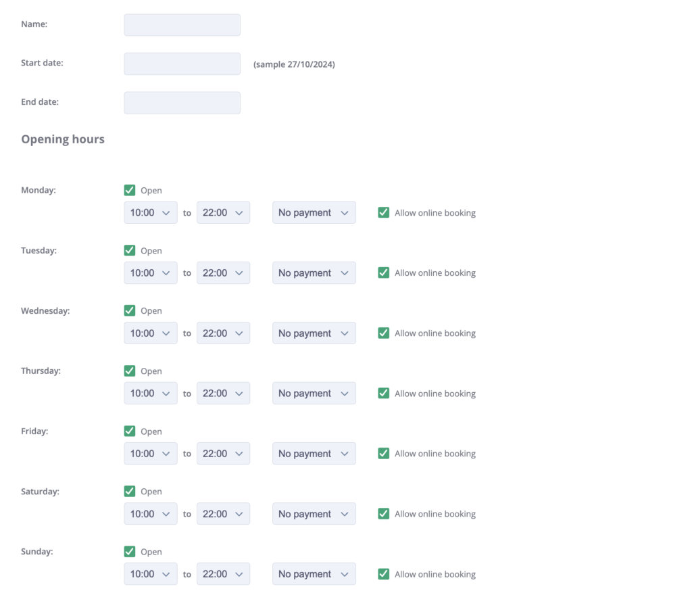
Task: Expand Sunday's payment option selector
Action: [x=314, y=573]
